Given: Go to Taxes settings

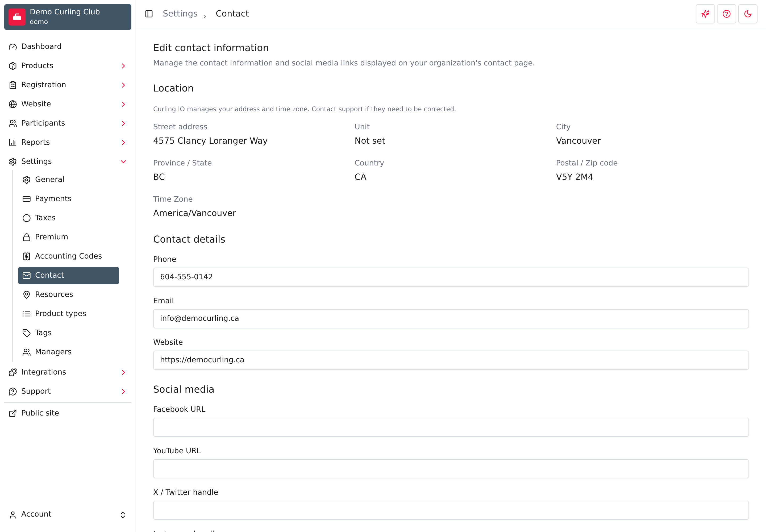Looking at the screenshot, I should coord(68,218).
